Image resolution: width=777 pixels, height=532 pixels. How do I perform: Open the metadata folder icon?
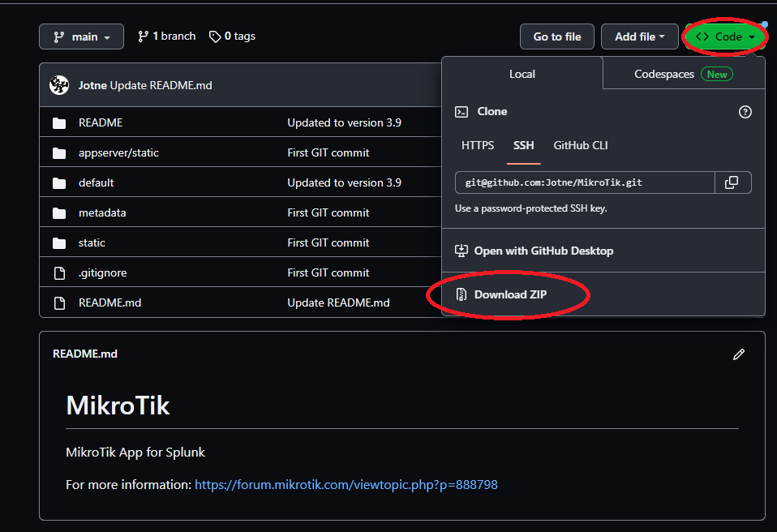point(59,212)
